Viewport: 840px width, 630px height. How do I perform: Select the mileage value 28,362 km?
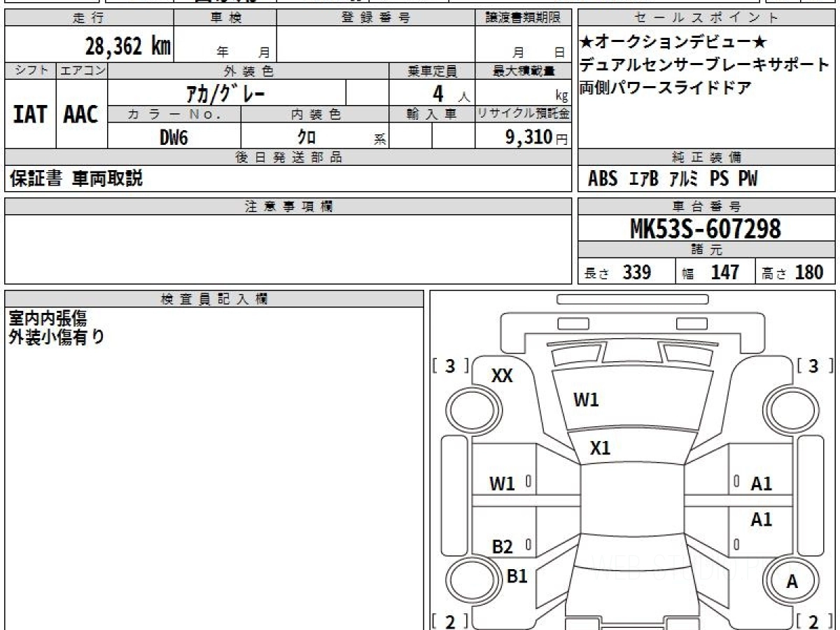click(x=127, y=46)
